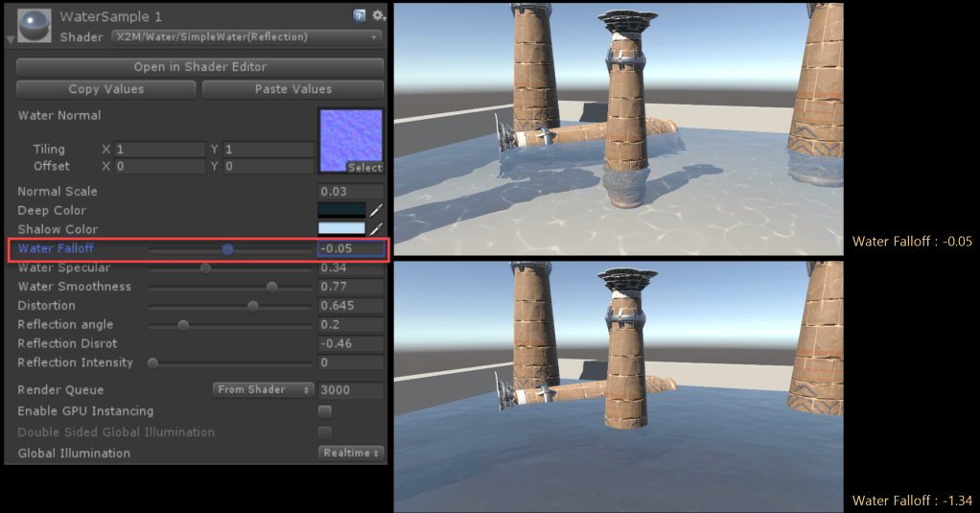Click Open in Shader Editor button
This screenshot has height=513, width=980.
[x=199, y=67]
